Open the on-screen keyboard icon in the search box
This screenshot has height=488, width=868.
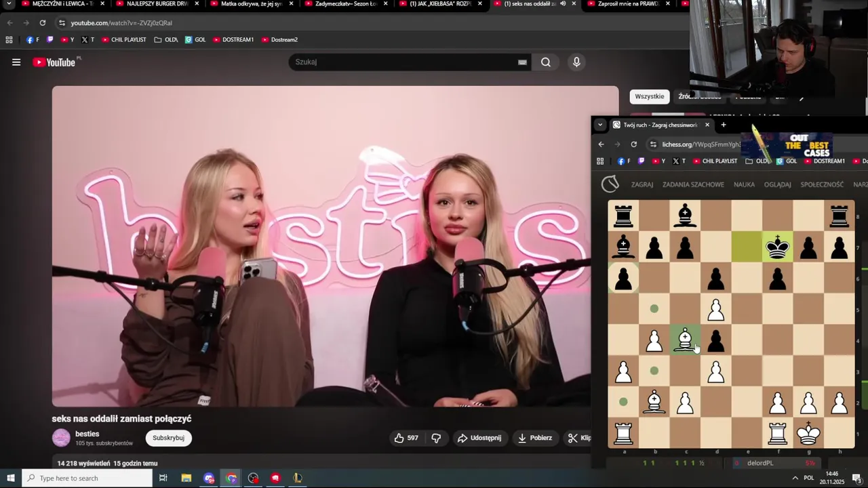pyautogui.click(x=522, y=62)
